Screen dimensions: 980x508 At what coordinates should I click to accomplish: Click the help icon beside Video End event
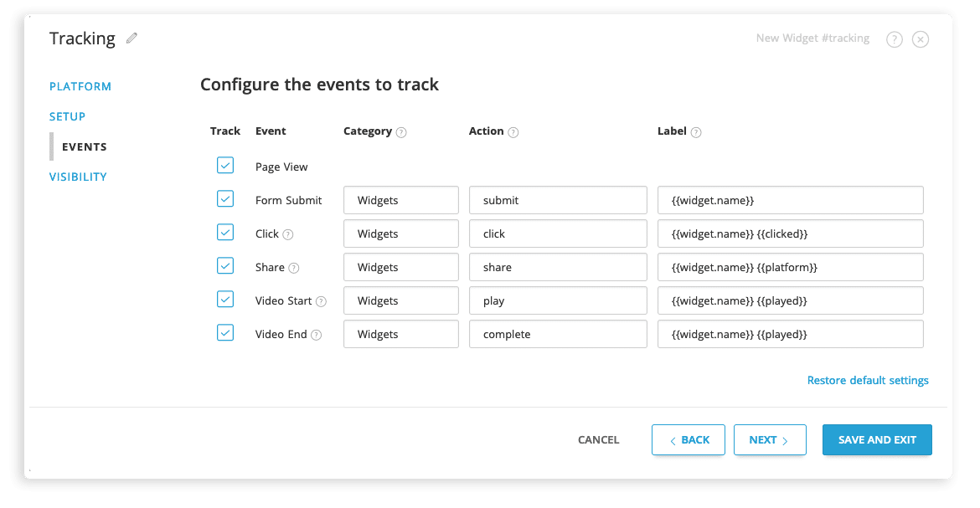point(316,335)
